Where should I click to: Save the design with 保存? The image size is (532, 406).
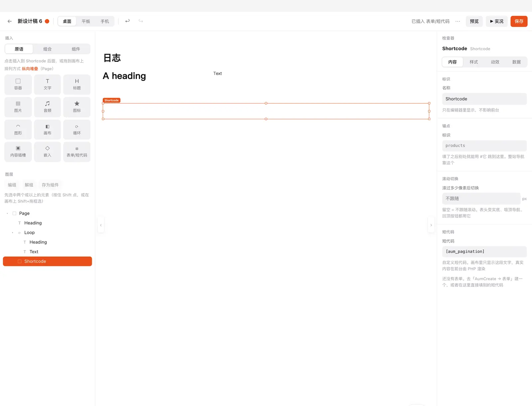pyautogui.click(x=519, y=21)
